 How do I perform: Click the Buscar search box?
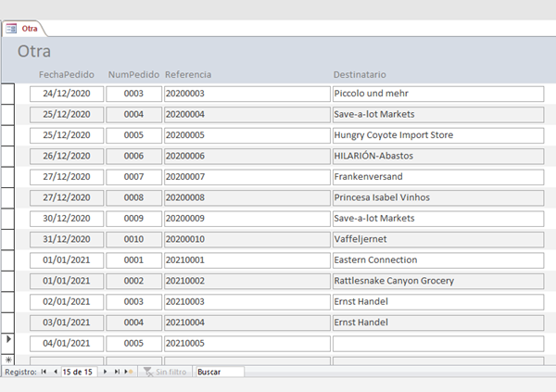220,372
